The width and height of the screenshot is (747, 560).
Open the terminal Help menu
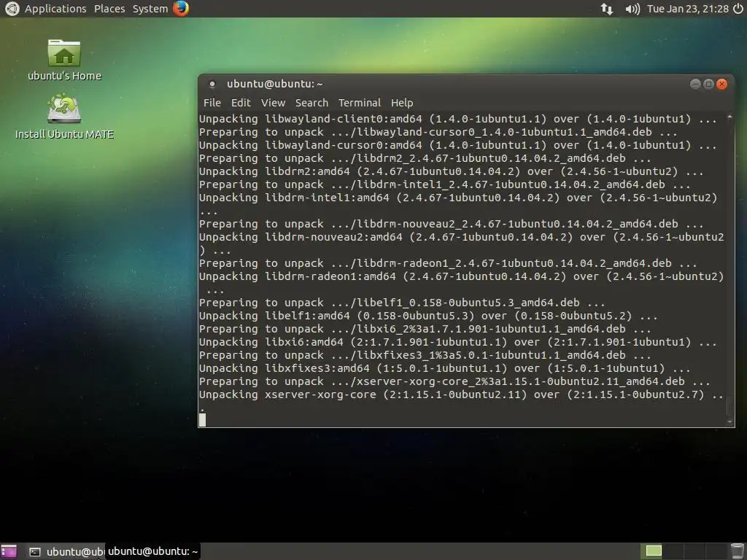(x=402, y=103)
